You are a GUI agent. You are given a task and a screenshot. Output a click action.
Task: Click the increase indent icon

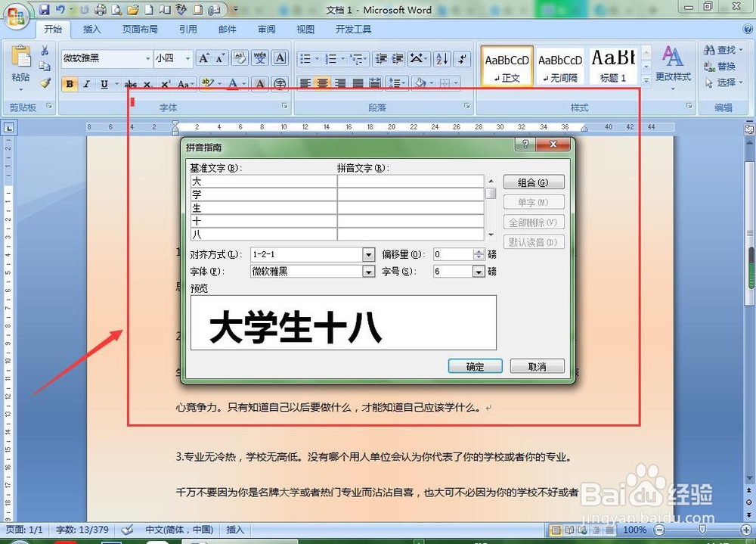[398, 58]
